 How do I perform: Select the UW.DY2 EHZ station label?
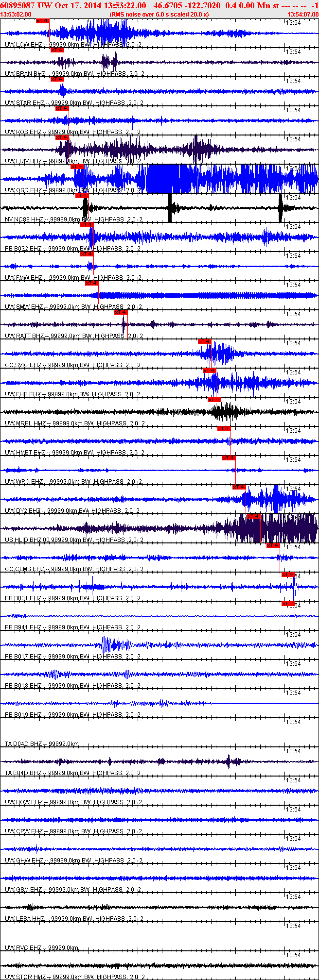[23, 511]
